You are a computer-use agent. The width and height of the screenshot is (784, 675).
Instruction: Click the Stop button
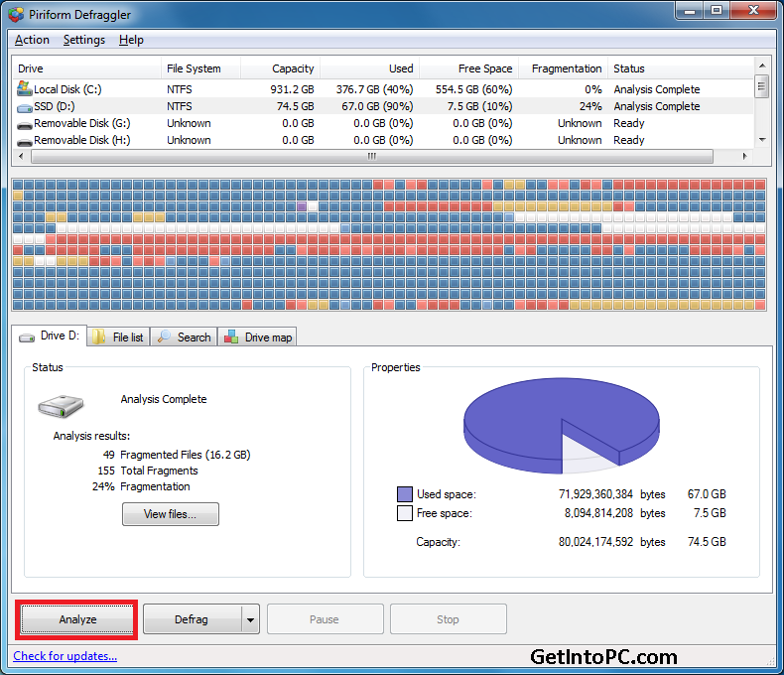pyautogui.click(x=448, y=619)
